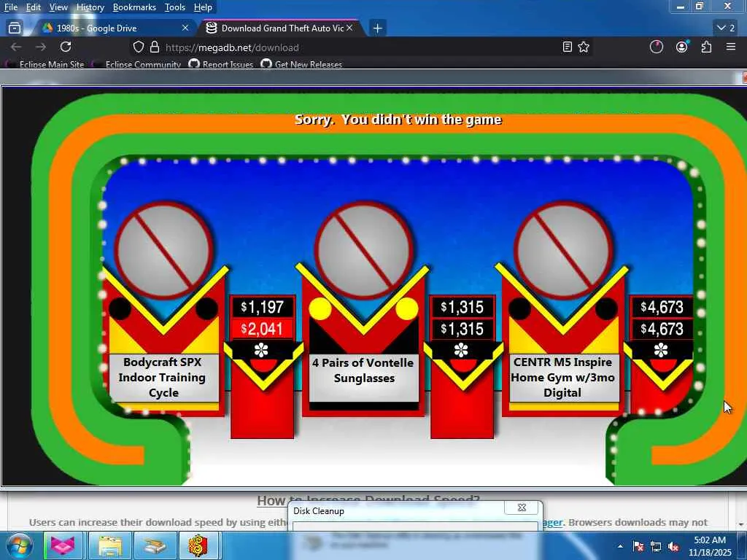Click the Sorry You didn't win message
The width and height of the screenshot is (747, 560).
click(x=398, y=119)
